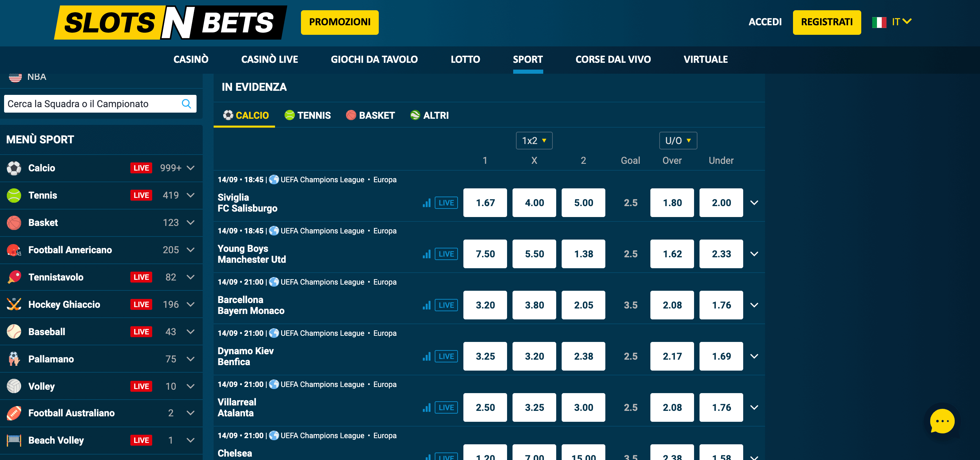
Task: Click the REGISTRATI button
Action: (x=826, y=22)
